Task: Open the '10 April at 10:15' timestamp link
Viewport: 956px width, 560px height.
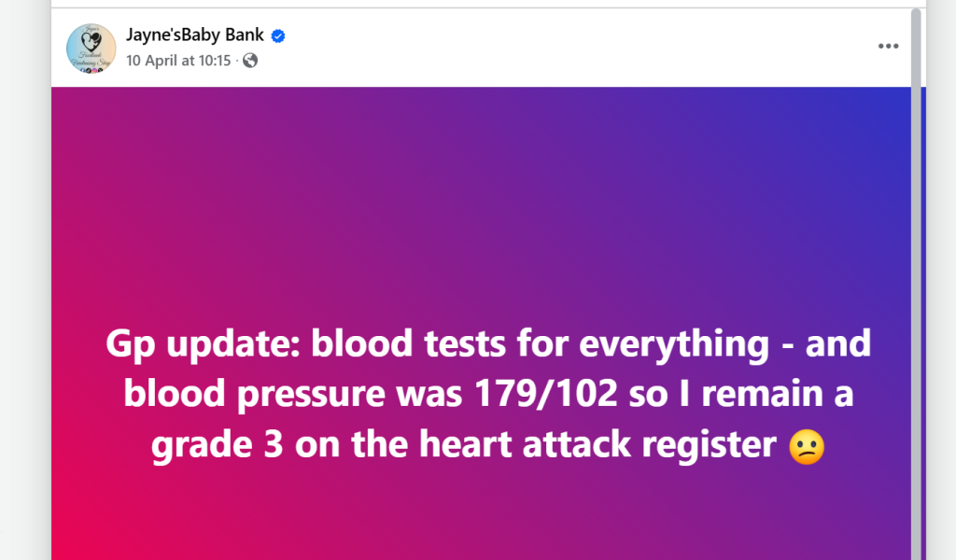Action: click(178, 61)
